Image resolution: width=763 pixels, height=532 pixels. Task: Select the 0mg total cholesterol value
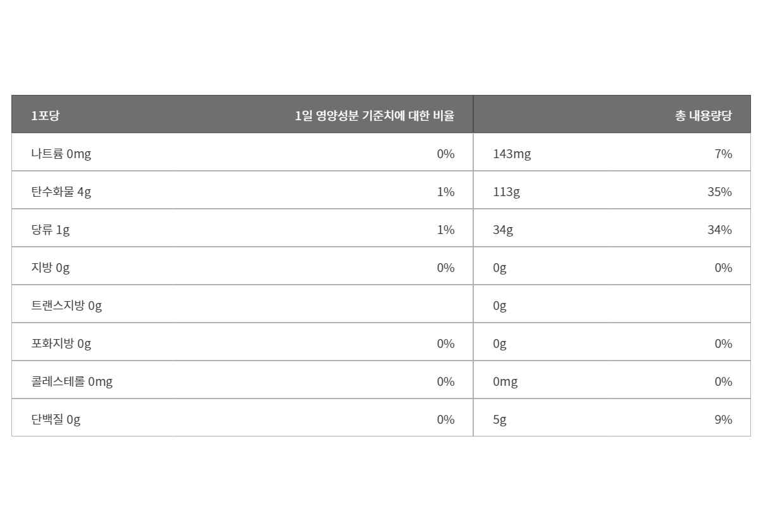[x=505, y=381]
